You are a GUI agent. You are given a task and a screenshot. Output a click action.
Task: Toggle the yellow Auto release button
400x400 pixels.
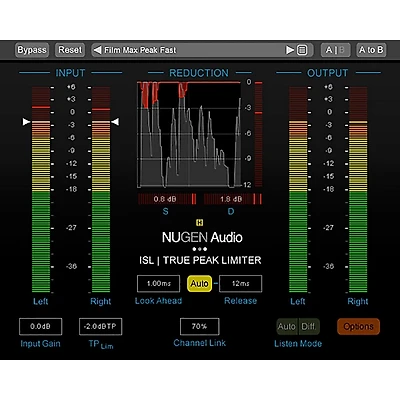(x=199, y=284)
